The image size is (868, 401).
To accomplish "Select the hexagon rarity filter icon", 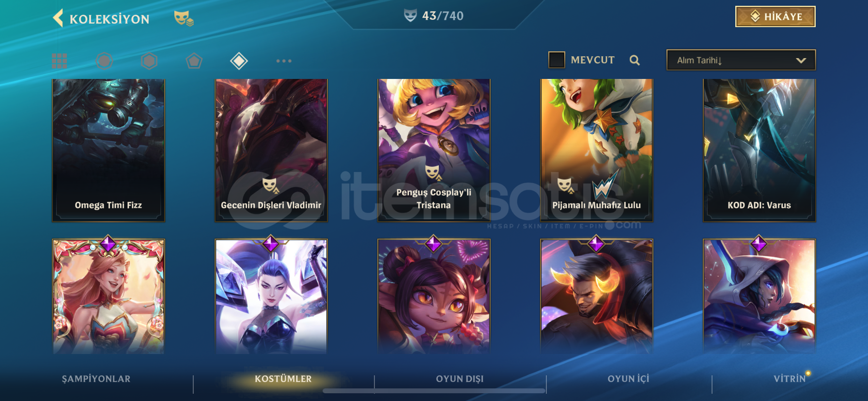I will coord(149,61).
